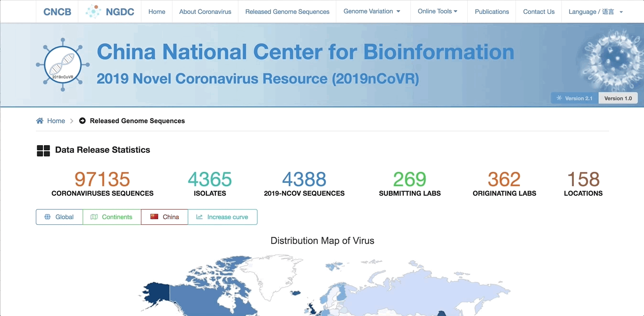The height and width of the screenshot is (316, 644).
Task: Click the 4388 2019-nCoV sequences count
Action: click(304, 179)
